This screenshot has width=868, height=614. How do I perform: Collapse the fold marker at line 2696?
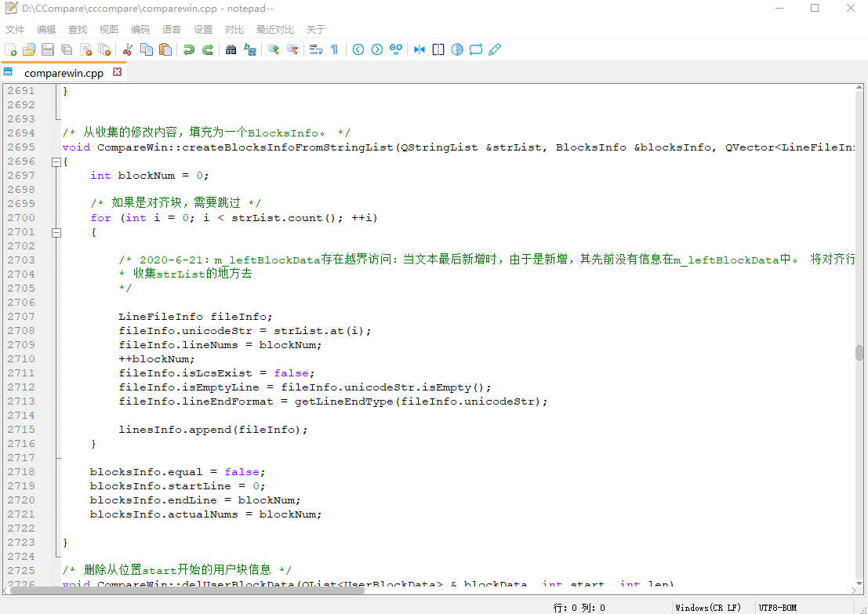(x=56, y=162)
